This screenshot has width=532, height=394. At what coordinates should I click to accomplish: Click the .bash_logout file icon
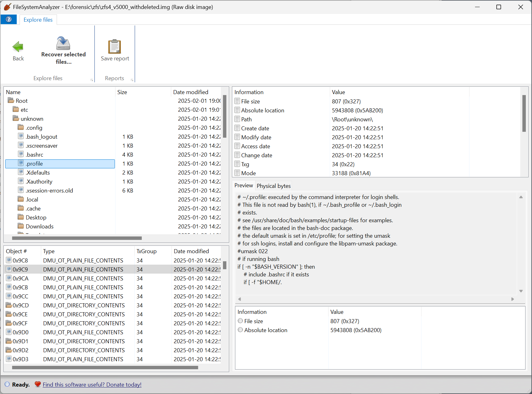tap(21, 136)
